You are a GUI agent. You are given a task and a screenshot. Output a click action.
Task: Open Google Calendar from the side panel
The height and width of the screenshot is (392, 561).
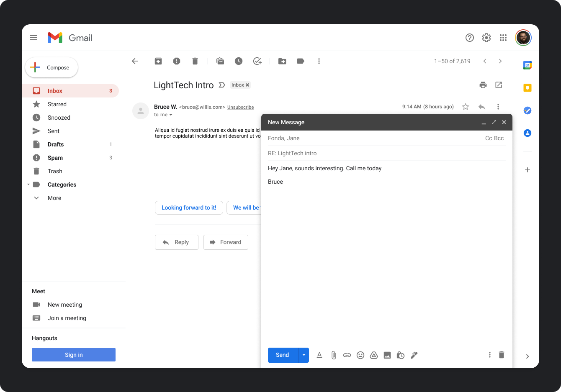[528, 65]
